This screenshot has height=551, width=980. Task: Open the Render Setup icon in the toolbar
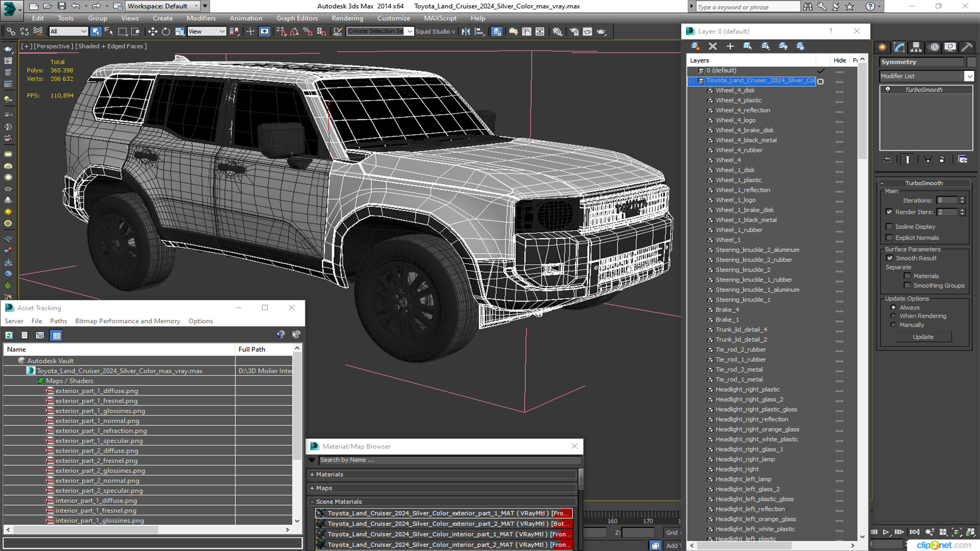tap(574, 32)
